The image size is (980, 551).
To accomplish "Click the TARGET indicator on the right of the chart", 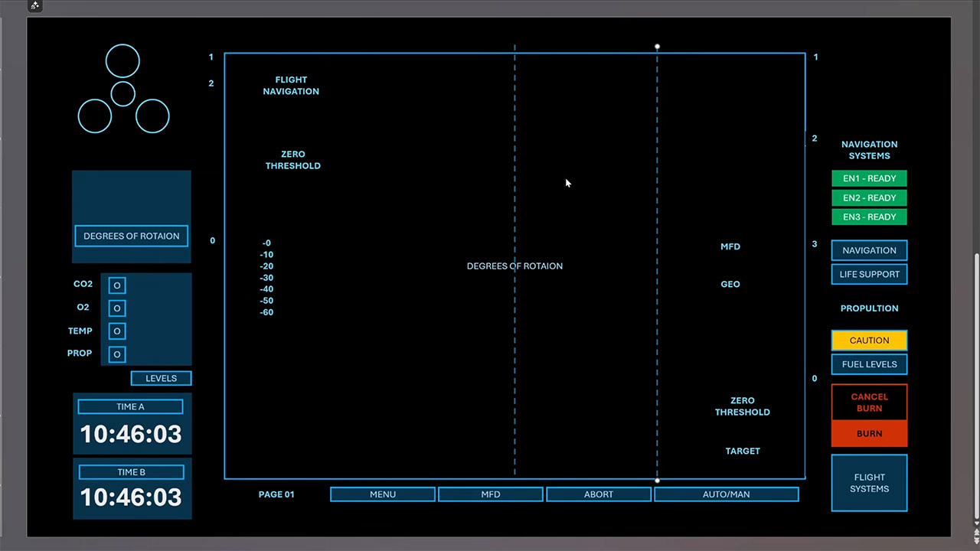I will (742, 451).
